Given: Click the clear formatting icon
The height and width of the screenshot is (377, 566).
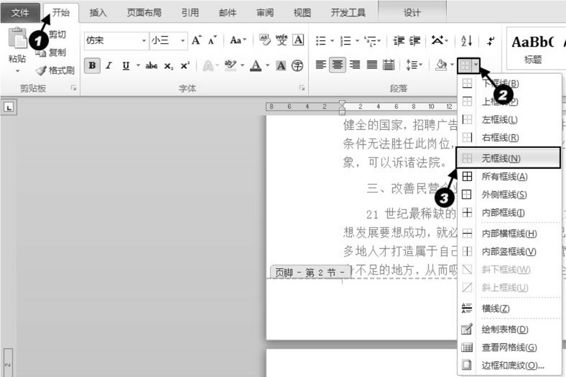Looking at the screenshot, I should tap(265, 40).
